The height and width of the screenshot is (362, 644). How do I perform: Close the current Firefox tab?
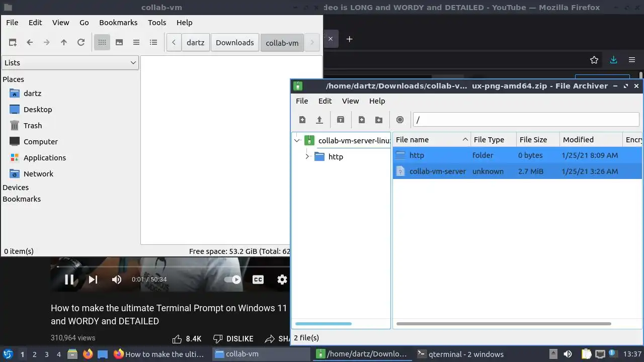coord(331,39)
